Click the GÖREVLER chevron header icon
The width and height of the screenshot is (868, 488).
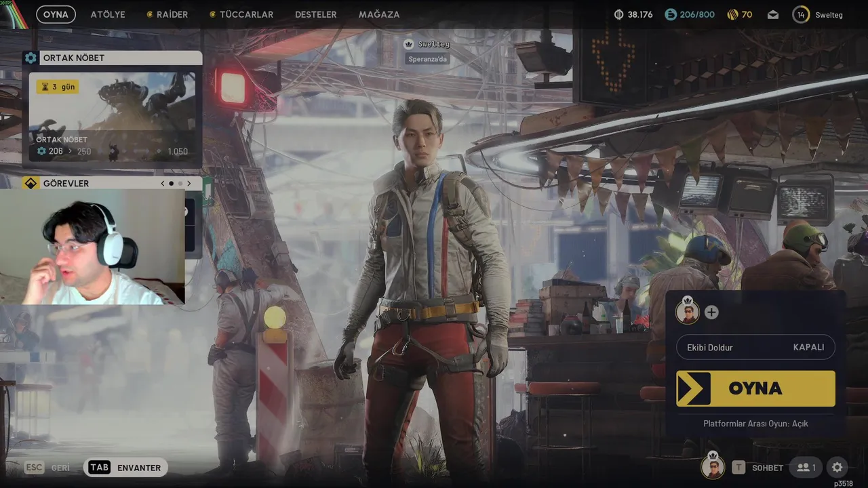(x=31, y=183)
